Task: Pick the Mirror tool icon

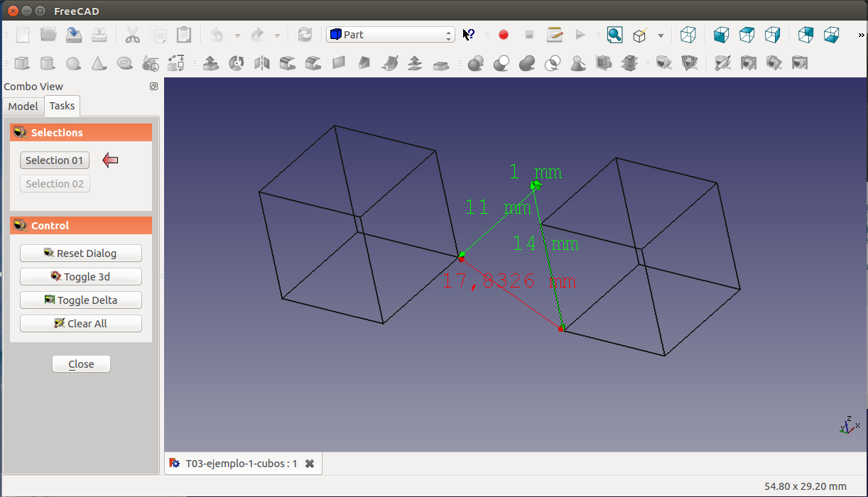Action: pyautogui.click(x=262, y=64)
